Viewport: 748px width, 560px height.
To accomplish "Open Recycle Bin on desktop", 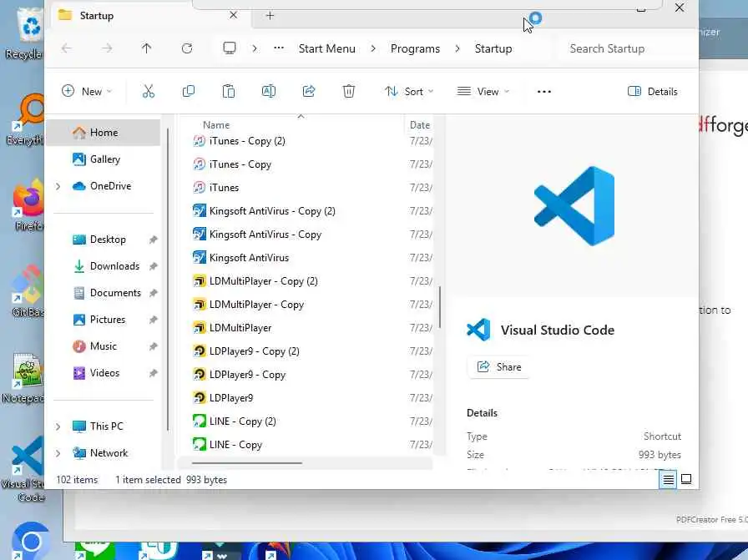I will click(24, 33).
